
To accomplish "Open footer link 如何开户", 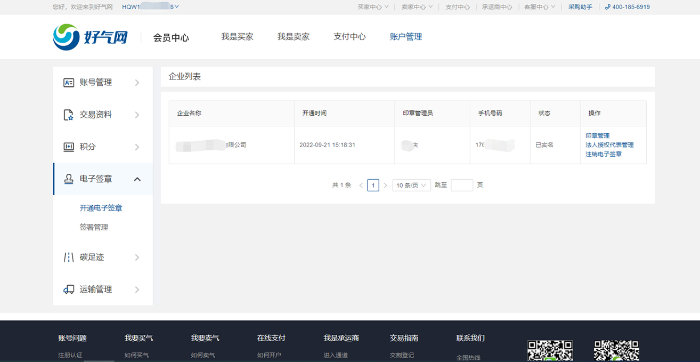I will pos(269,356).
